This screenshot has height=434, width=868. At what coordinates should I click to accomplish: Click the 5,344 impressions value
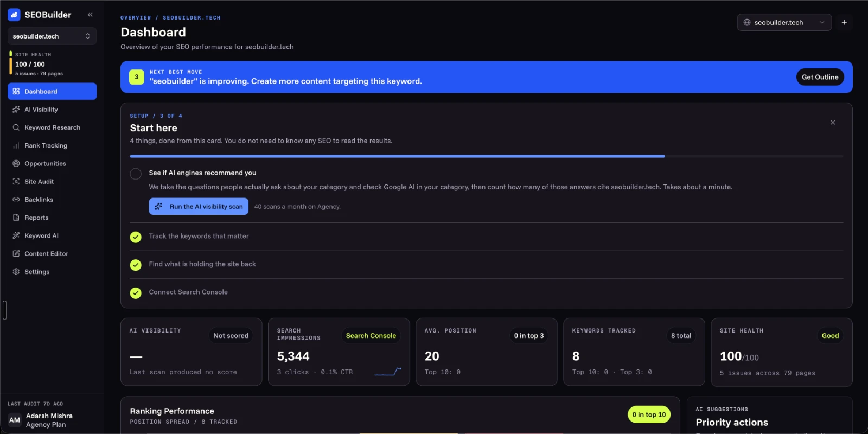click(293, 356)
